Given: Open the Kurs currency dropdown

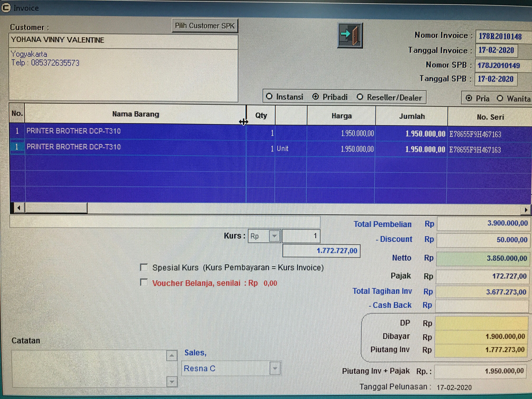Looking at the screenshot, I should [274, 236].
